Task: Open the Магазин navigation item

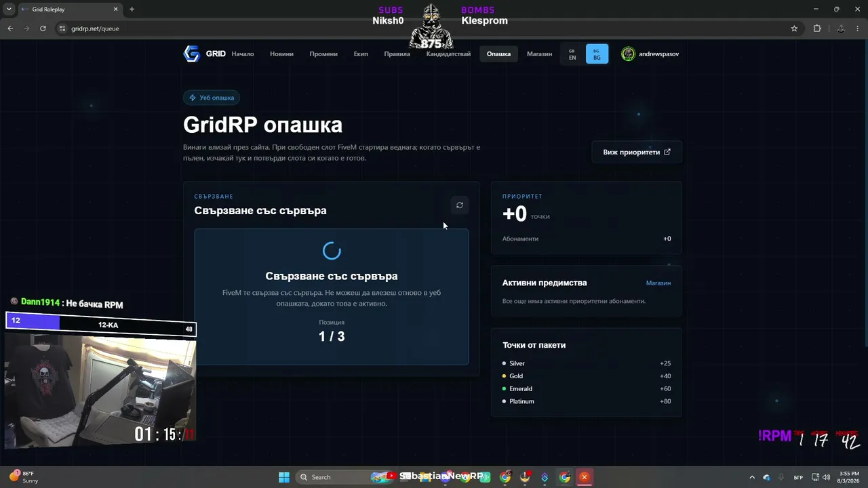Action: coord(539,54)
